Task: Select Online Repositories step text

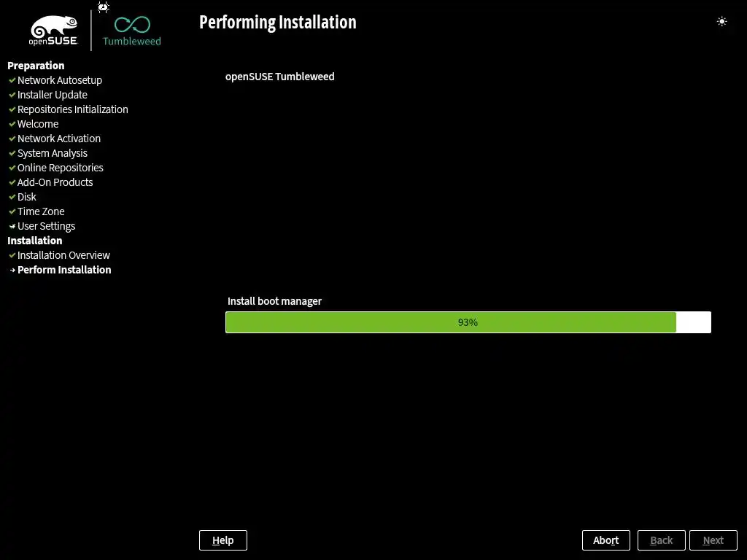Action: [61, 168]
